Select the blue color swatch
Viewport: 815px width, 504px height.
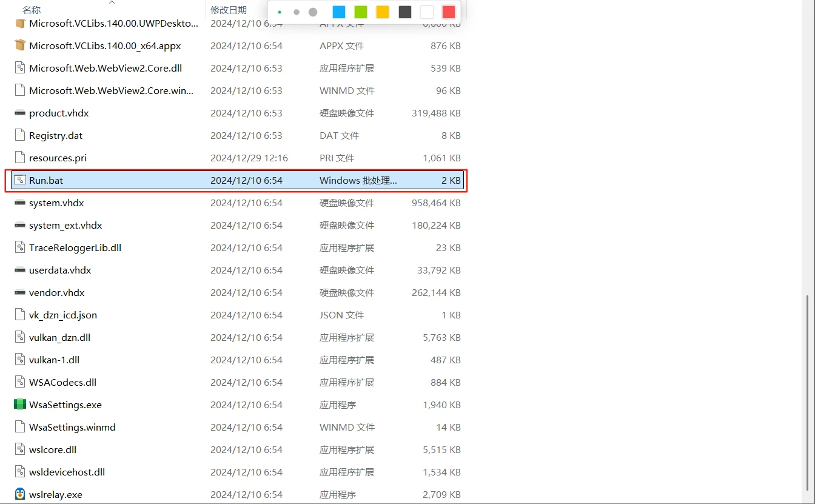click(x=339, y=12)
